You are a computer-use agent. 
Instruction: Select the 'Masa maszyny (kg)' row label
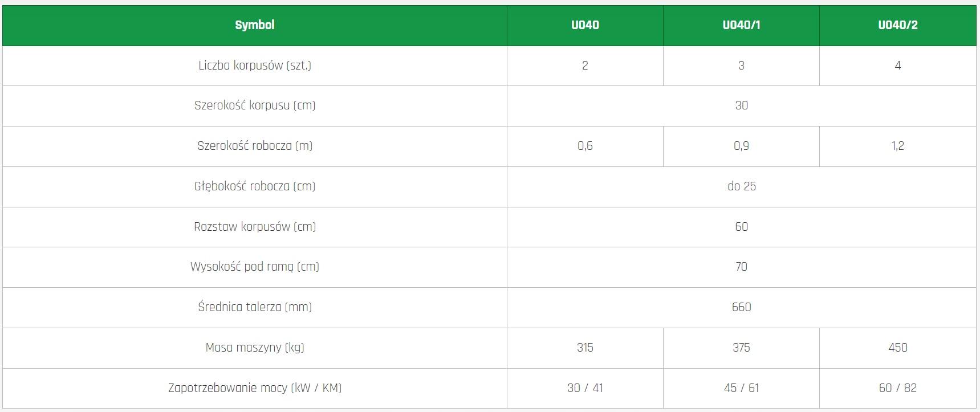point(254,348)
